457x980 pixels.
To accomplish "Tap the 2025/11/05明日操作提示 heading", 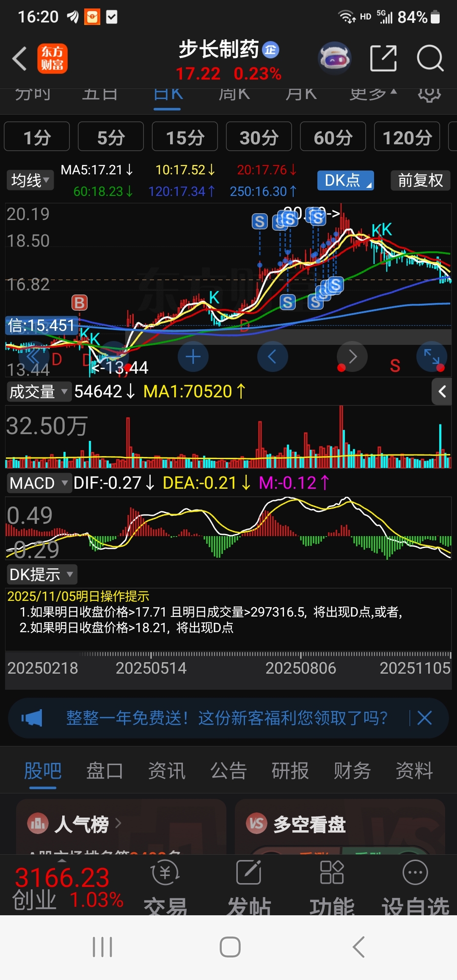I will (78, 596).
